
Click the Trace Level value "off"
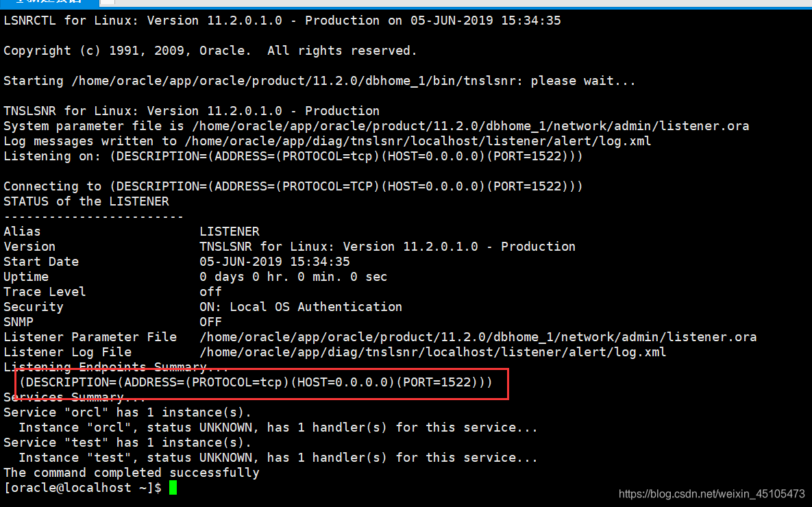click(x=211, y=292)
